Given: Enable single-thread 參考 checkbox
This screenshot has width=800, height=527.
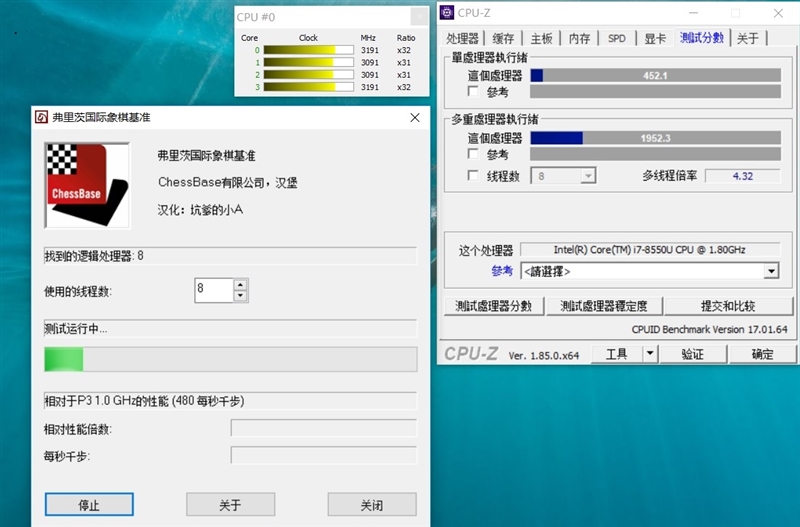Looking at the screenshot, I should (x=473, y=91).
